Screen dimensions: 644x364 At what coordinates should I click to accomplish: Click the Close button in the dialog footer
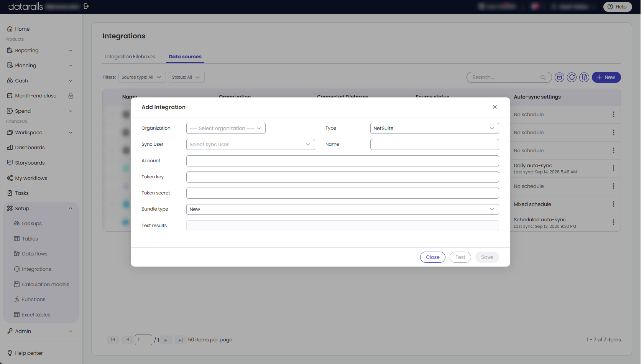433,257
